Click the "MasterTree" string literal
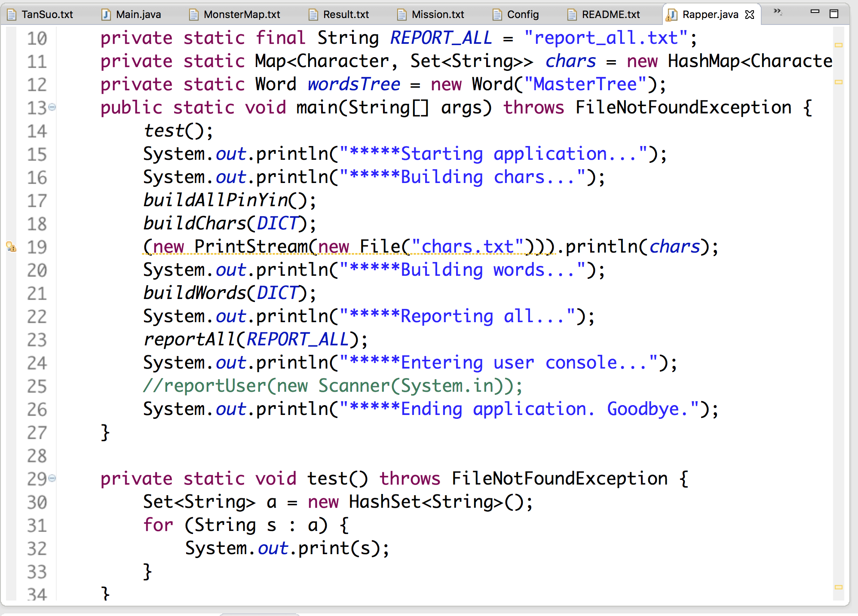This screenshot has height=616, width=858. tap(585, 84)
